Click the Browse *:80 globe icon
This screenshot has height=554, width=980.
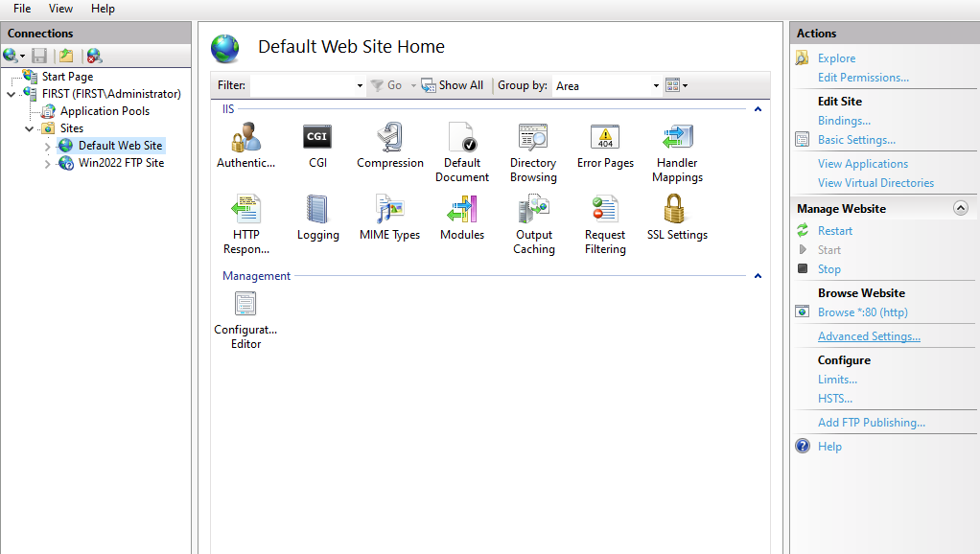click(802, 312)
